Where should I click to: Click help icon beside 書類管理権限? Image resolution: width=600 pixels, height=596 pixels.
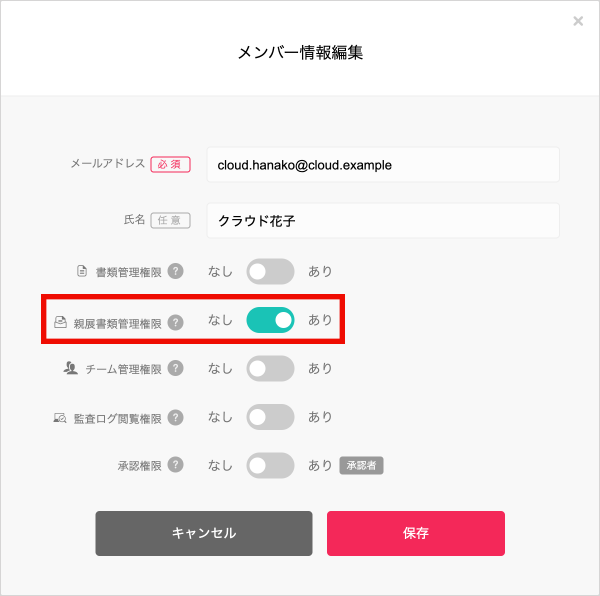[176, 271]
